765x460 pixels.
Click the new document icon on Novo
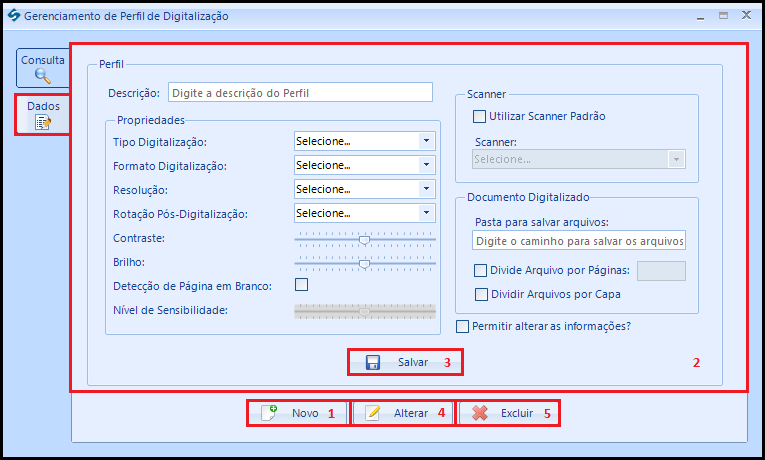pyautogui.click(x=269, y=413)
